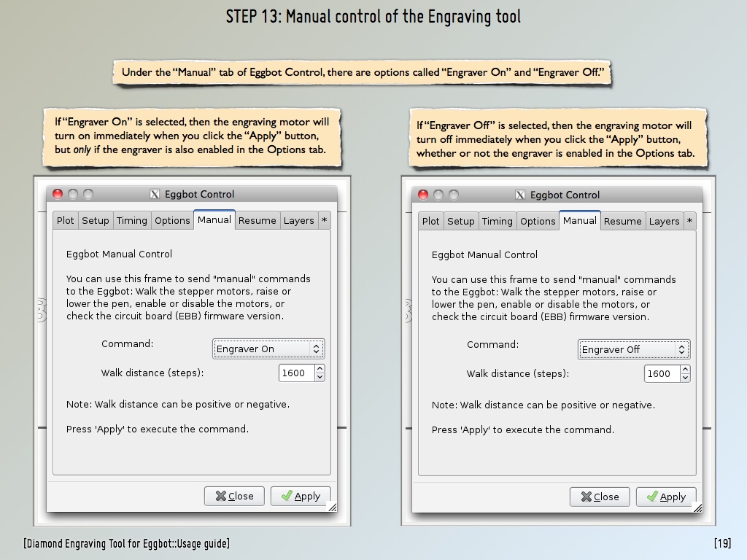Image resolution: width=747 pixels, height=560 pixels.
Task: Click "Walk distance (steps):" label in the Engraver On dialog
Action: 152,373
